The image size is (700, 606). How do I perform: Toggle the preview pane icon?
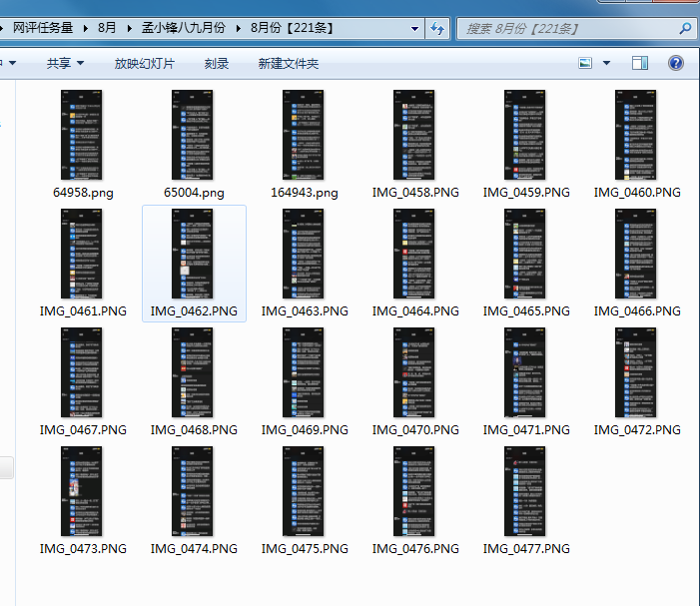(640, 63)
